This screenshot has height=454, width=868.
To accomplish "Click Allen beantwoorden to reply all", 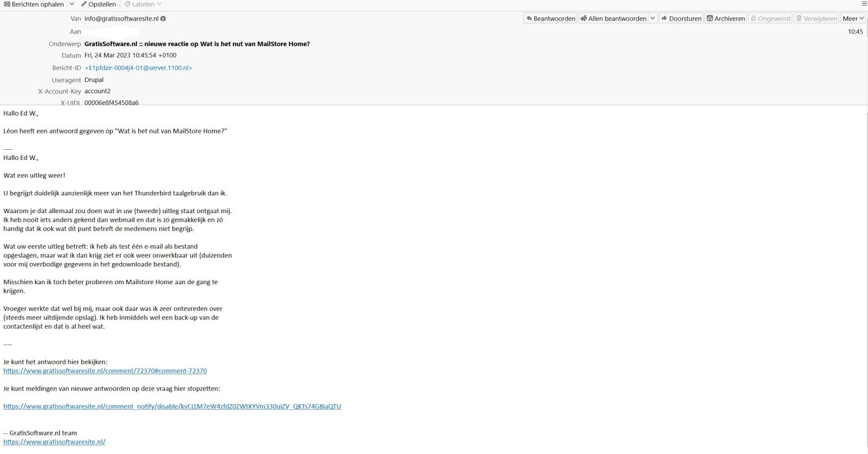I will click(x=613, y=18).
